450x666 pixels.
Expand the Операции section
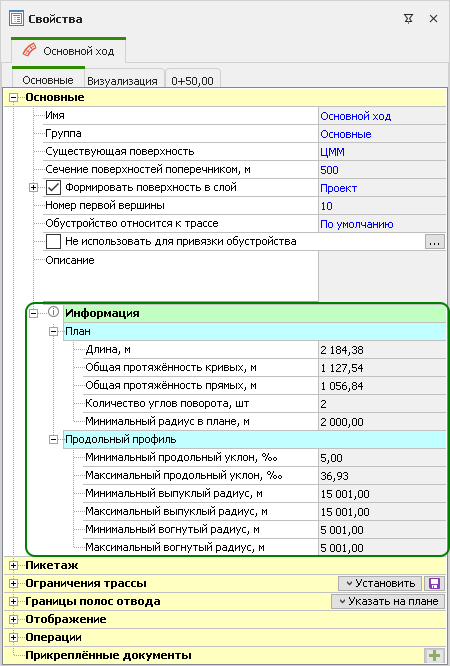(x=14, y=637)
